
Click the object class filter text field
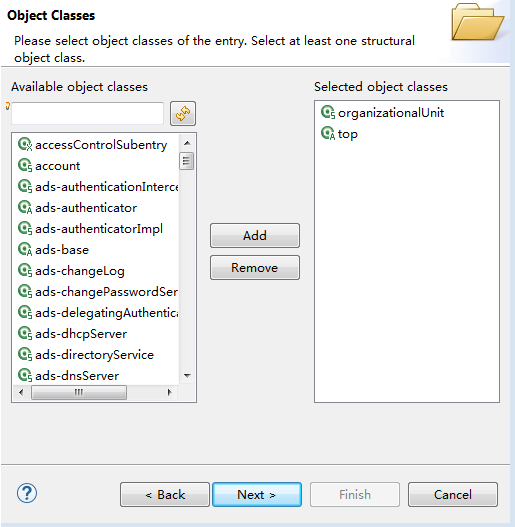pyautogui.click(x=87, y=114)
